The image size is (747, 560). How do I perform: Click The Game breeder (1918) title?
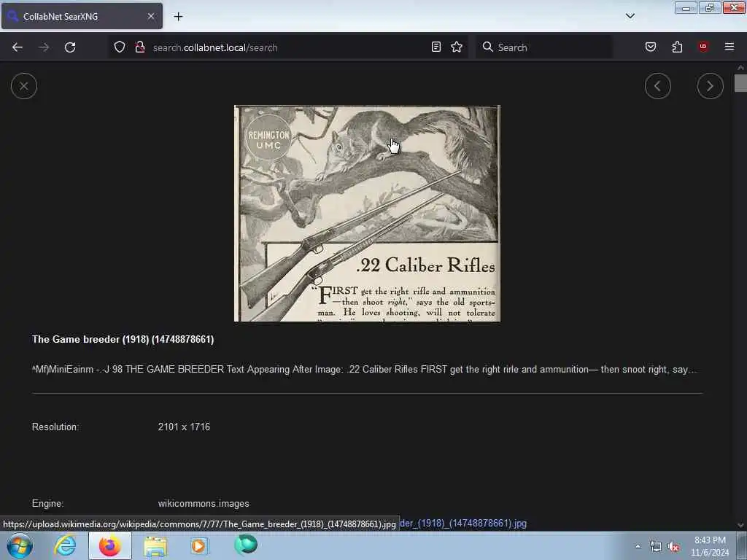coord(123,340)
